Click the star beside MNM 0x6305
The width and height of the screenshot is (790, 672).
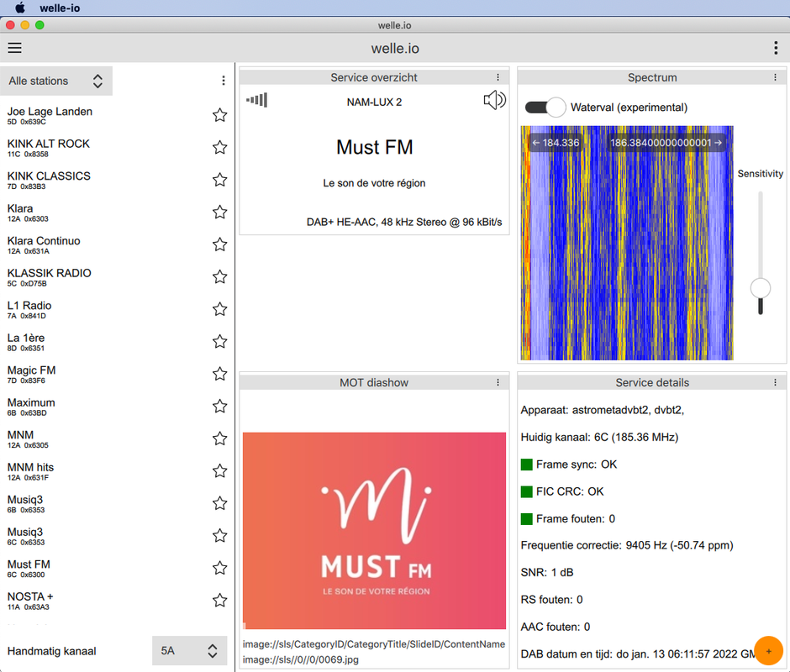point(219,438)
